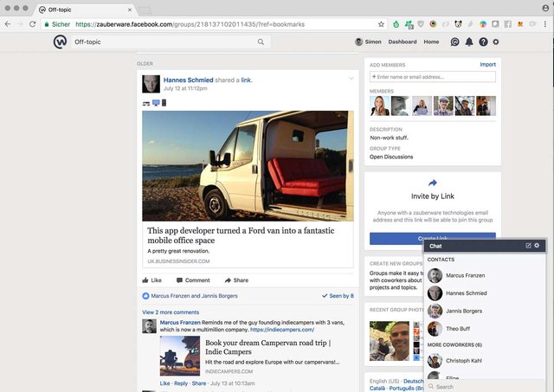This screenshot has height=392, width=554.
Task: Click the Create Link button
Action: click(433, 238)
